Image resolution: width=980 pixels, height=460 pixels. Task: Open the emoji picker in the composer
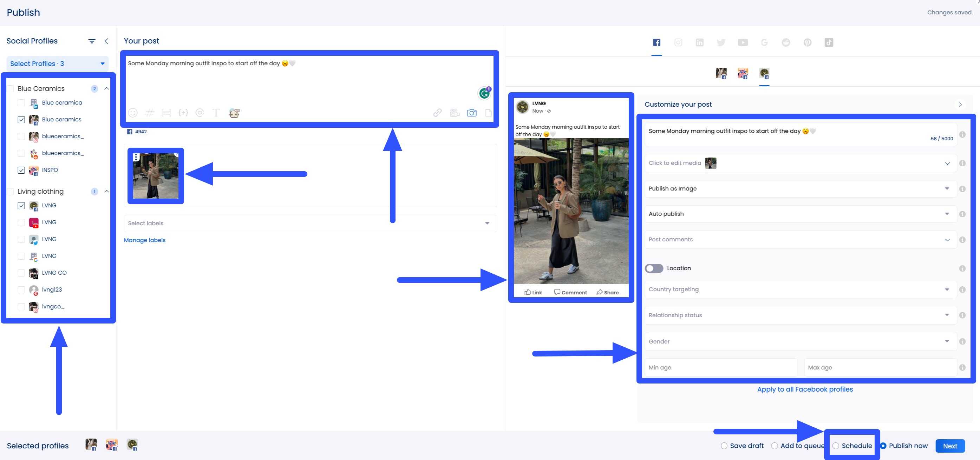(133, 113)
